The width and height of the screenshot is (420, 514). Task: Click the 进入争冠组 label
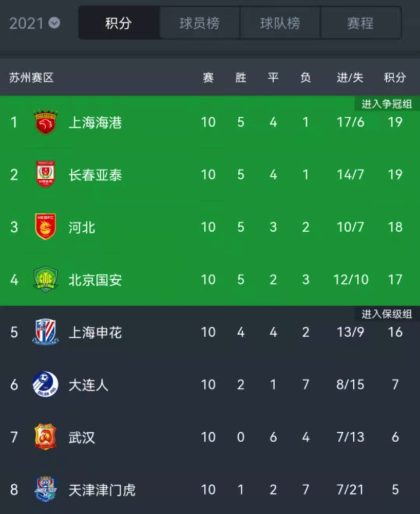pyautogui.click(x=387, y=104)
